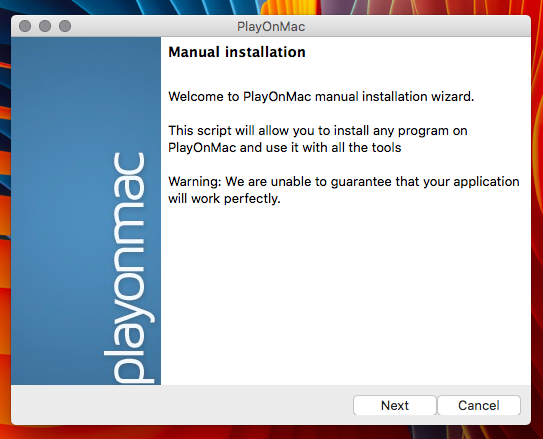Click the vertical playonmac logo
Screen dimensions: 543x439
[x=129, y=268]
